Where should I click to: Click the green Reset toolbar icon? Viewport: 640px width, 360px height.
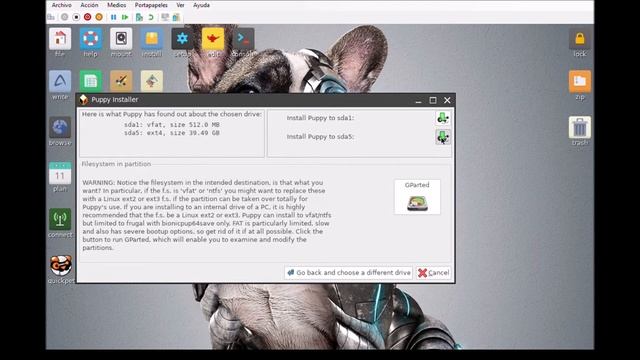[x=125, y=17]
